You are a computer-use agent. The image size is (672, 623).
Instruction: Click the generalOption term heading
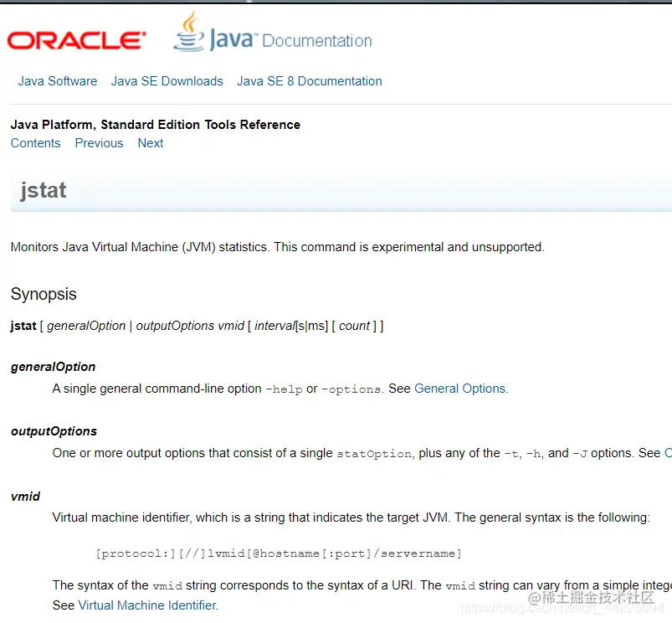click(54, 367)
